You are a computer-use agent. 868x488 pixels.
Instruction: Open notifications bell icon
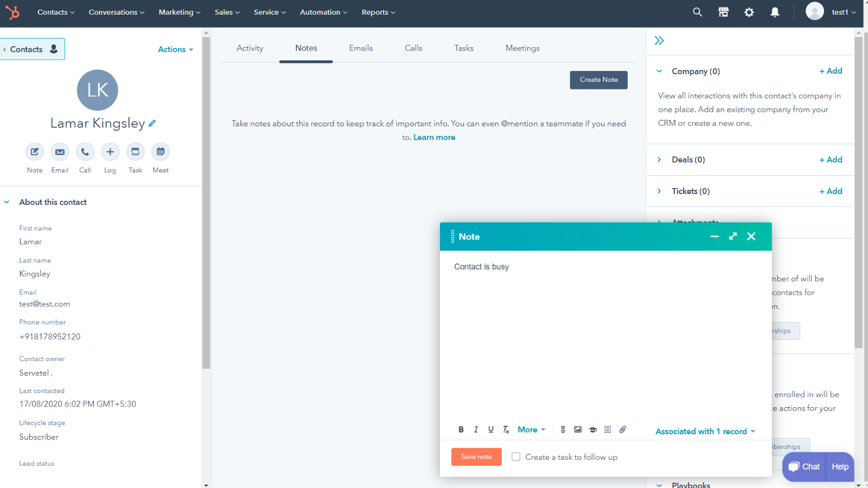coord(775,12)
